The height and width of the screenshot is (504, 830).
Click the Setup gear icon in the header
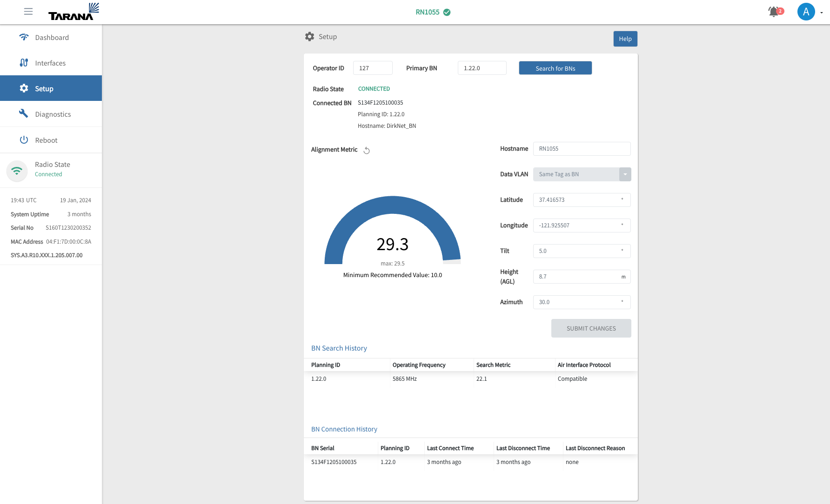309,37
